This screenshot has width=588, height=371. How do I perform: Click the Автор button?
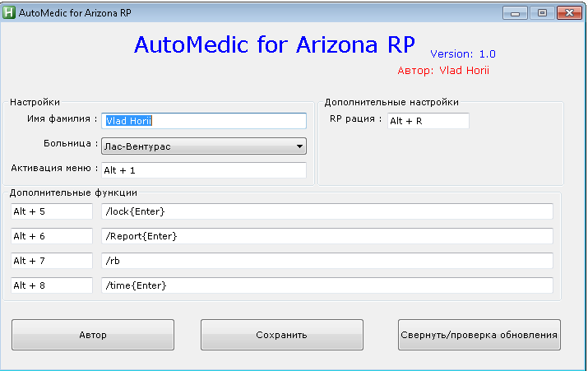(x=93, y=335)
